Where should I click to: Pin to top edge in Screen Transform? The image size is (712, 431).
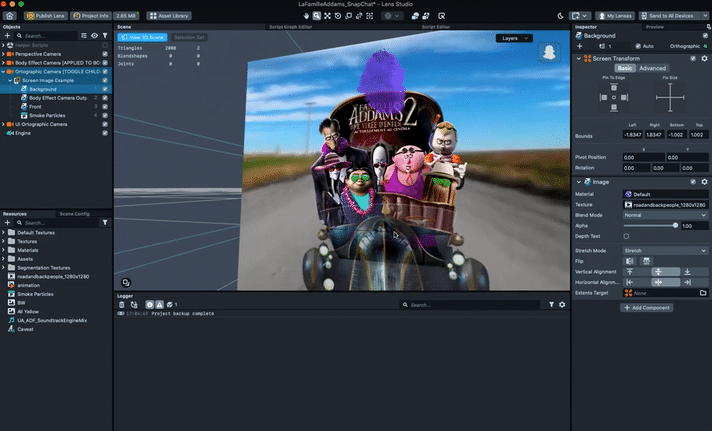coord(614,87)
